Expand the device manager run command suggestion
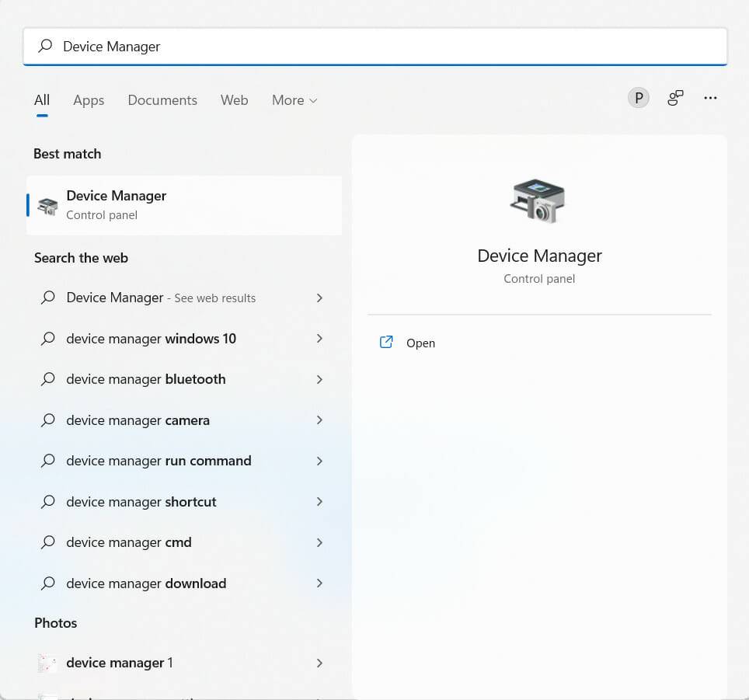The width and height of the screenshot is (749, 700). [x=158, y=461]
